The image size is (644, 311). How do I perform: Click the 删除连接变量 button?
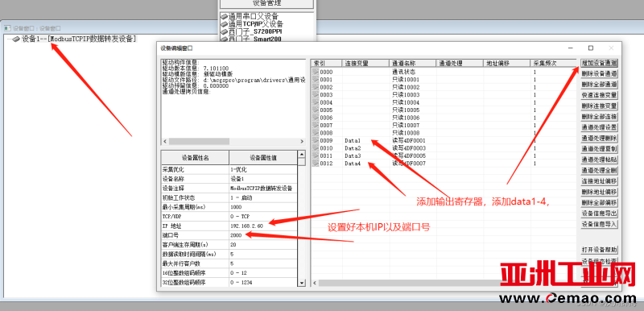(x=599, y=106)
